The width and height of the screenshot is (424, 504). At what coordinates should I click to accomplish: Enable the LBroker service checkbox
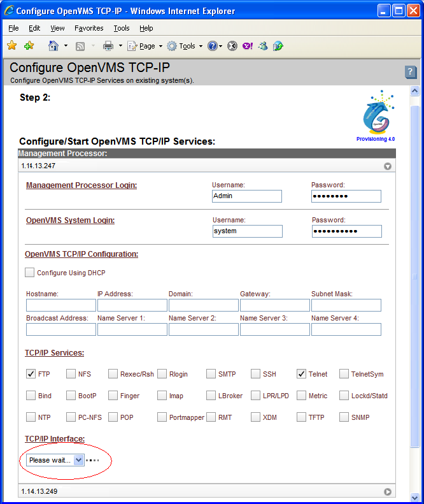(211, 395)
